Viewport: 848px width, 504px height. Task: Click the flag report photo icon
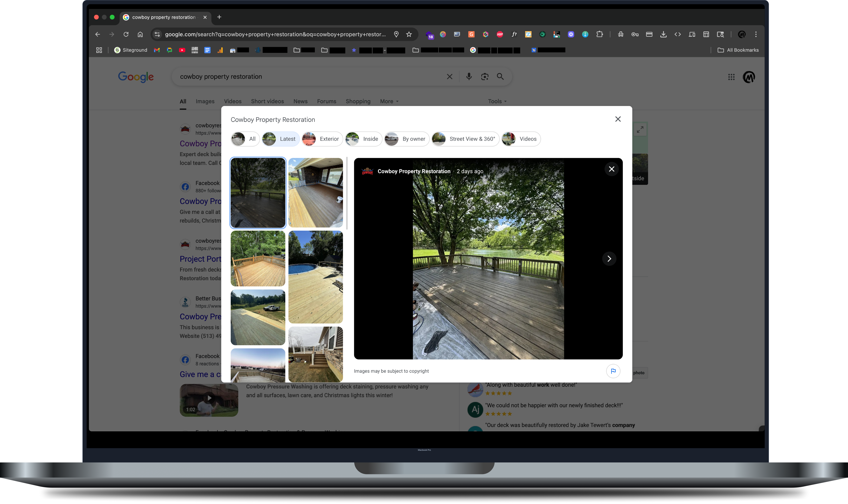613,371
